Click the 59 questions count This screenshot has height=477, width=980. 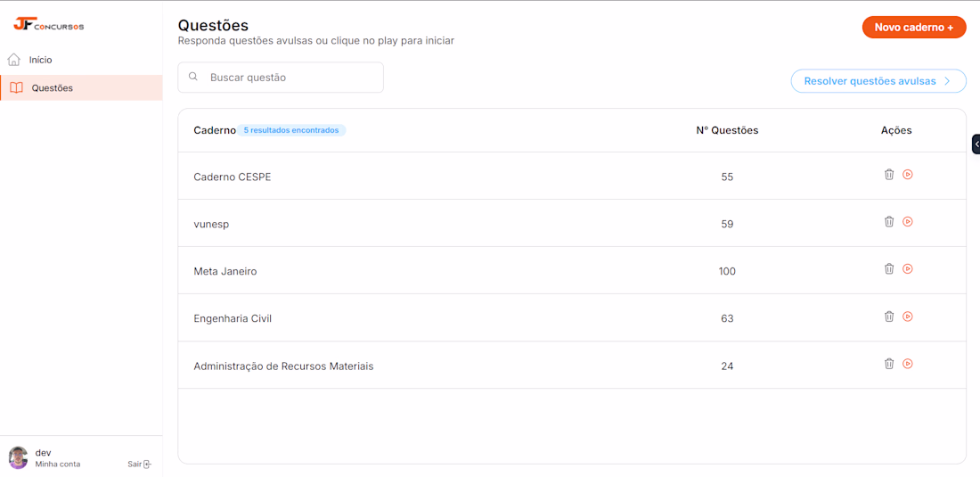click(727, 224)
